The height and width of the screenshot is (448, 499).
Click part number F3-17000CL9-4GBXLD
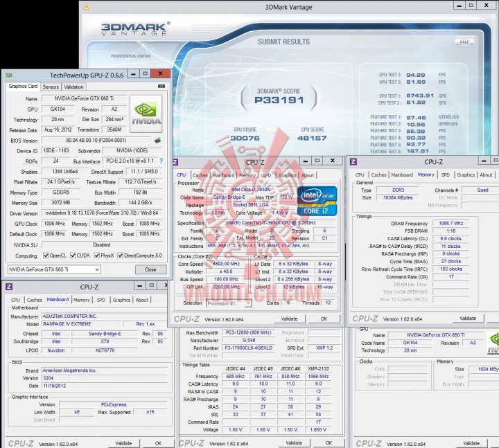click(248, 348)
